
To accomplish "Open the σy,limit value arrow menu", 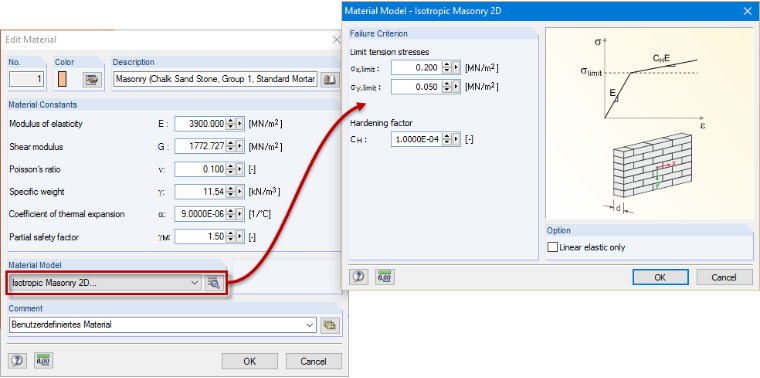I will click(456, 87).
